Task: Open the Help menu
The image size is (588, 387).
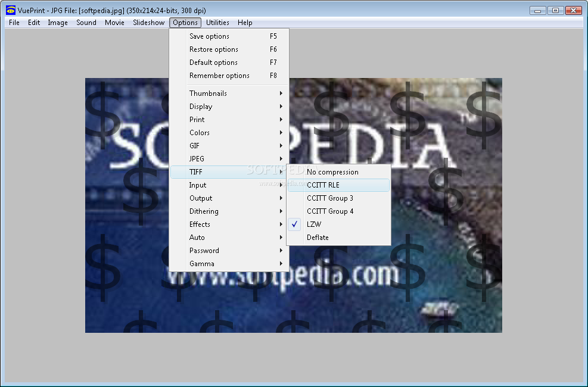Action: [x=245, y=23]
